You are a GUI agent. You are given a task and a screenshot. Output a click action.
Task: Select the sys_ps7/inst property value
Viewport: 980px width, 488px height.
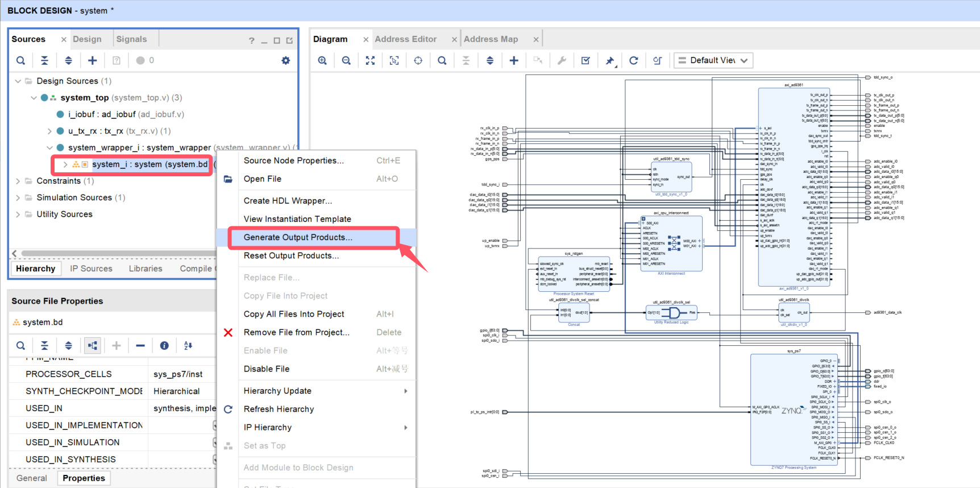coord(178,374)
